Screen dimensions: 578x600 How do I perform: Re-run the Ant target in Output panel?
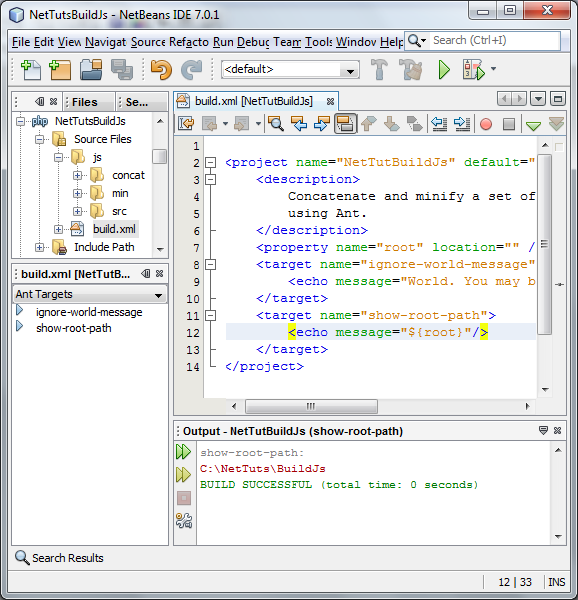point(183,452)
